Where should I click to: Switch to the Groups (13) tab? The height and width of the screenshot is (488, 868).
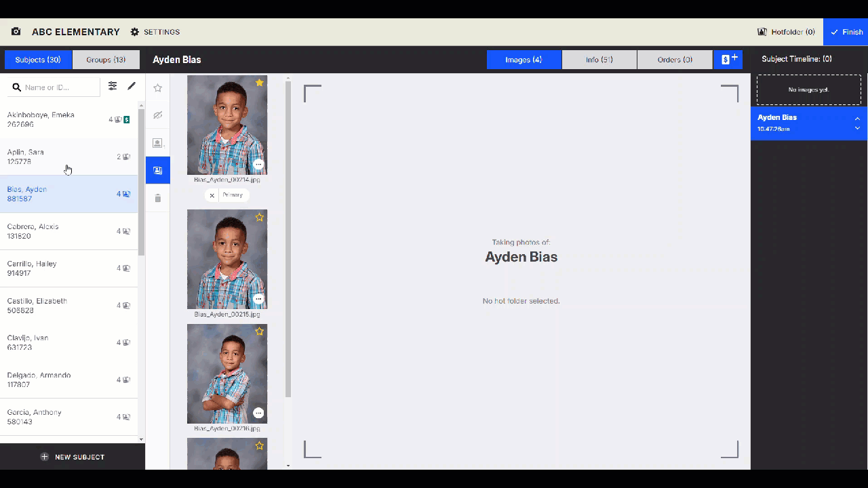click(x=106, y=60)
